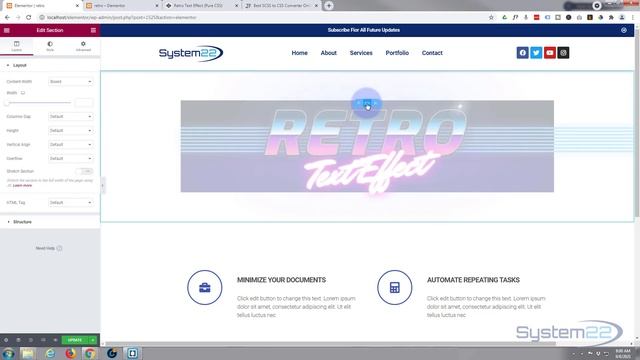Open File Explorer from taskbar

[x=28, y=353]
